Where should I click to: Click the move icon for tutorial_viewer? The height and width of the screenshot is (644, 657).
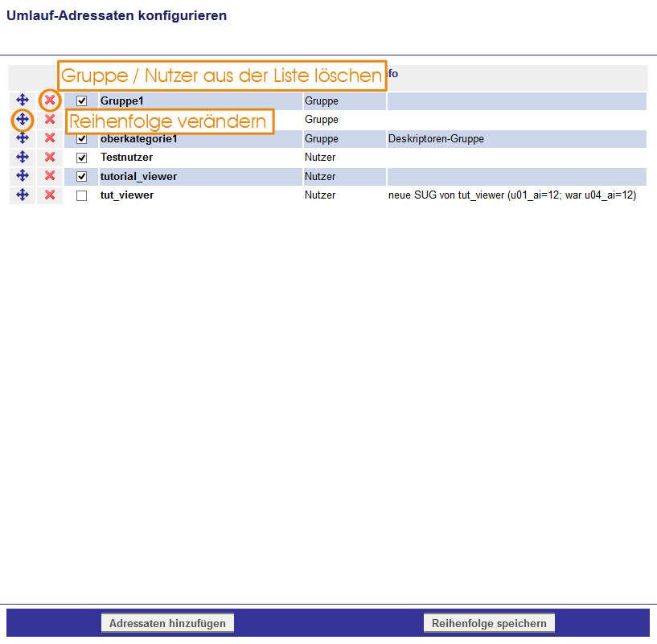23,175
